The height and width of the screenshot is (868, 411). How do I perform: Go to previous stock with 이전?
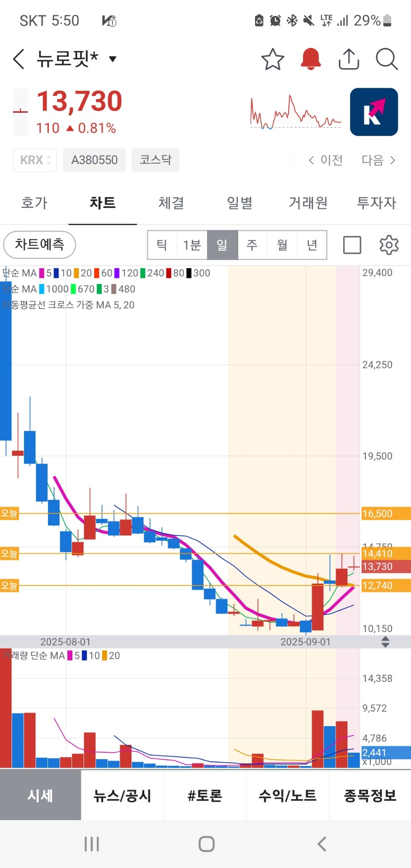point(326,160)
